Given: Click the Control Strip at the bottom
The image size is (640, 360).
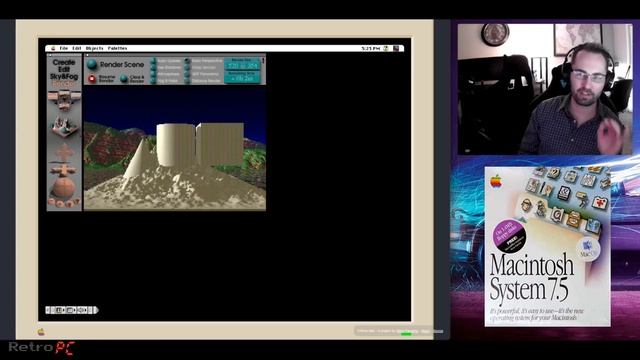Looking at the screenshot, I should 71,310.
